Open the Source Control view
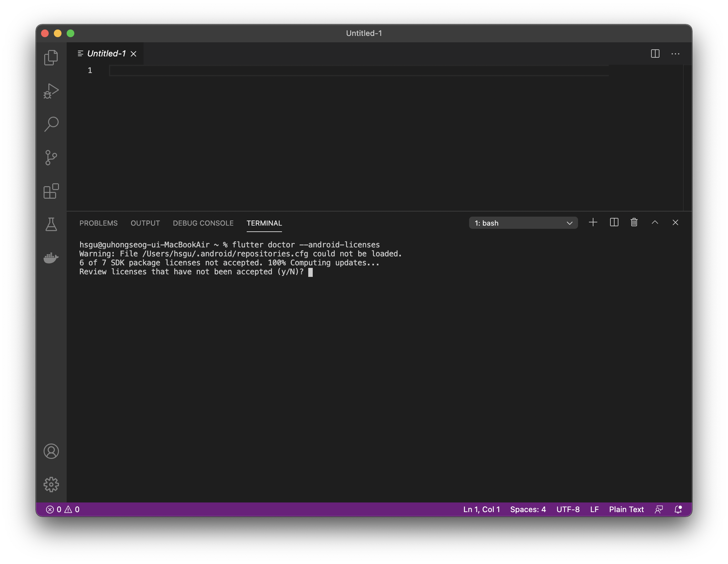 point(51,157)
